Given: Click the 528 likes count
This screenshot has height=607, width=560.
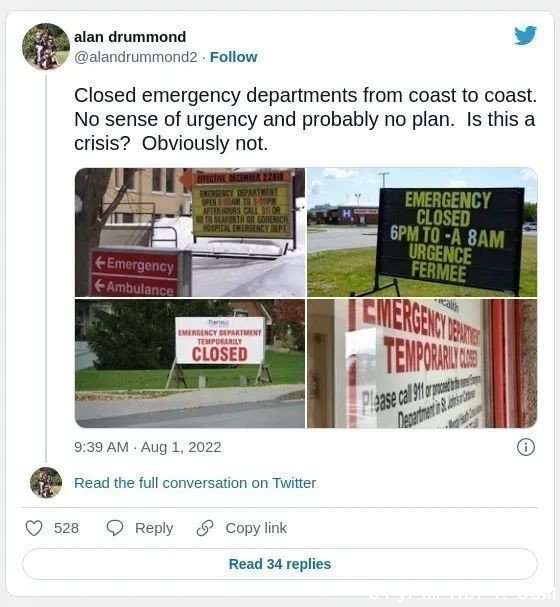Looking at the screenshot, I should [x=66, y=528].
